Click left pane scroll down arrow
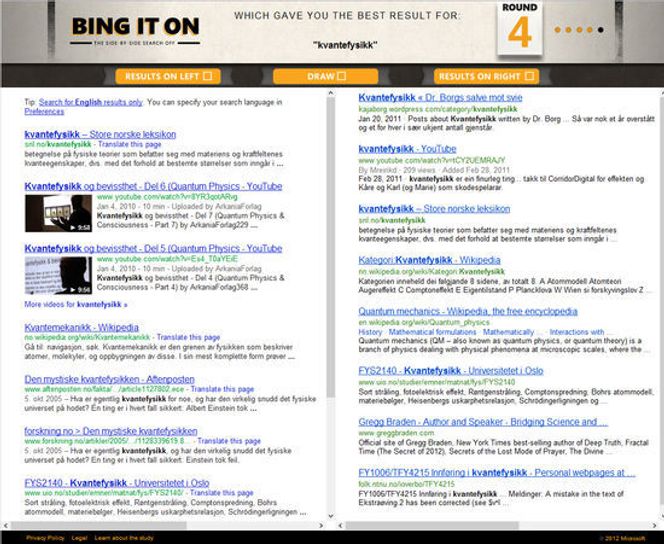Screen dimensions: 664x544 (331, 516)
